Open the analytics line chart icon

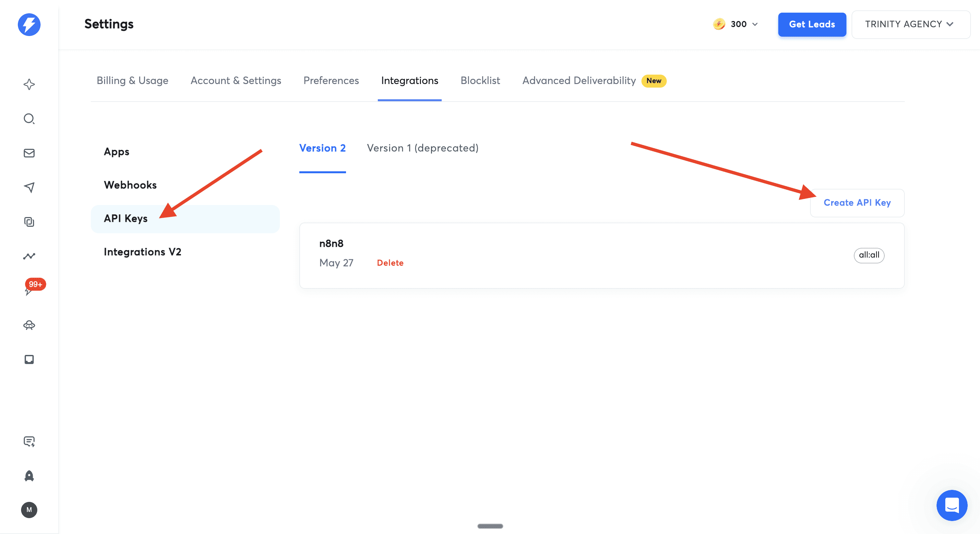(29, 256)
